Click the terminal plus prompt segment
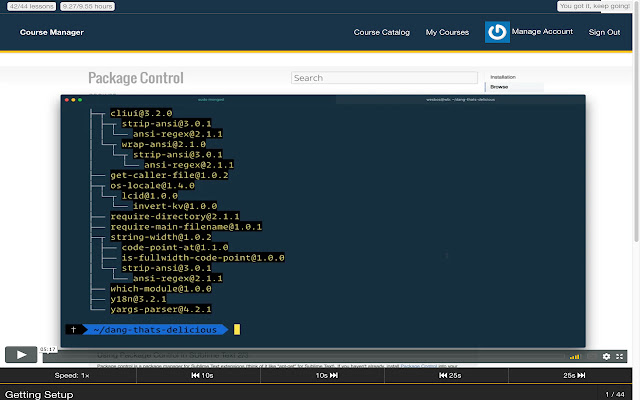Screen dimensions: 640x400 73,329
